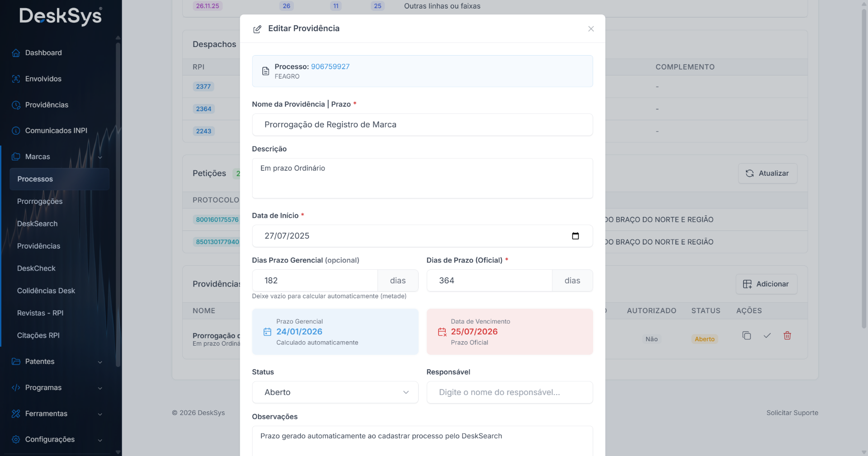Click the Envolvidos people icon
The height and width of the screenshot is (456, 868).
(16, 79)
